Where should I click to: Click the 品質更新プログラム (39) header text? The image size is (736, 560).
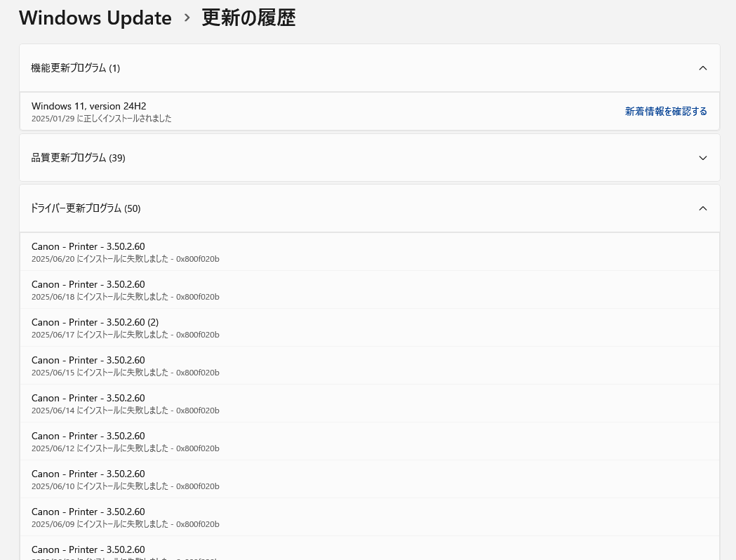(78, 158)
